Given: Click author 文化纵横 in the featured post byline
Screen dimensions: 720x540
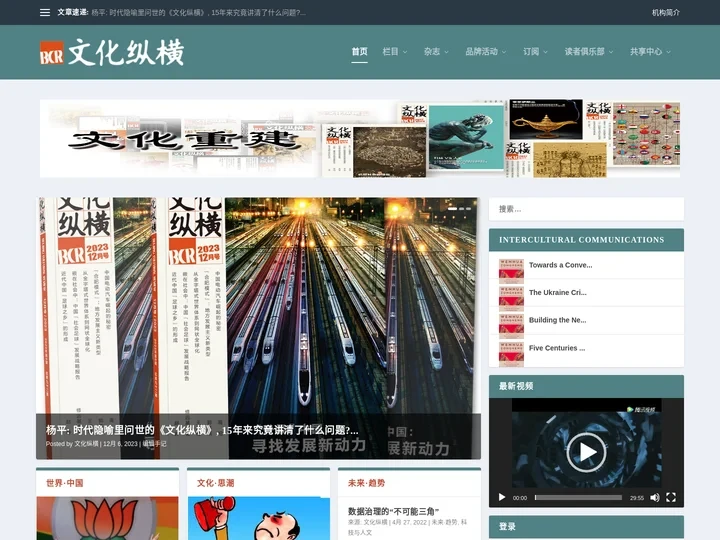Looking at the screenshot, I should [x=86, y=444].
